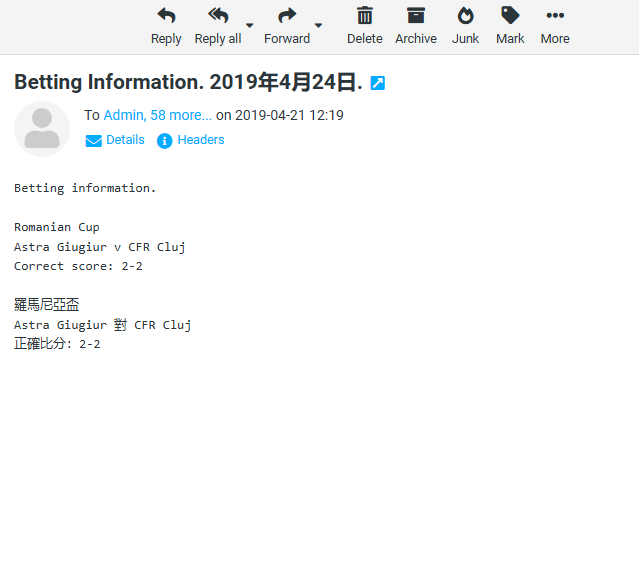Screen dimensions: 639x575
Task: View message Headers link
Action: point(201,140)
